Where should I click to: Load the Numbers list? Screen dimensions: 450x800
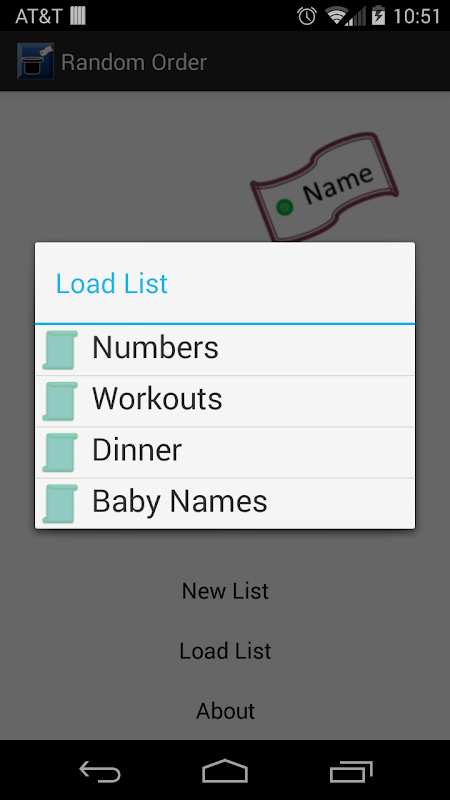click(225, 350)
